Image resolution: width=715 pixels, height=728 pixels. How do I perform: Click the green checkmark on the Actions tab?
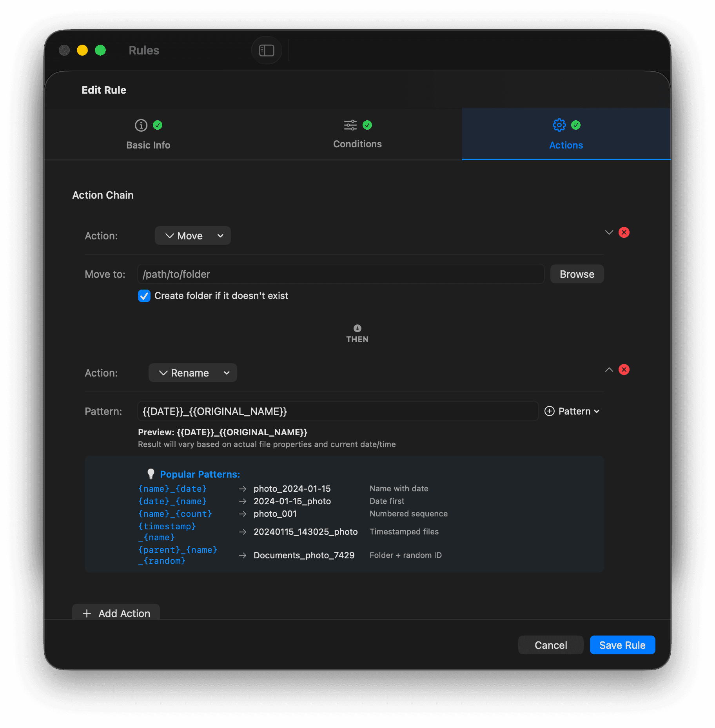(x=576, y=125)
